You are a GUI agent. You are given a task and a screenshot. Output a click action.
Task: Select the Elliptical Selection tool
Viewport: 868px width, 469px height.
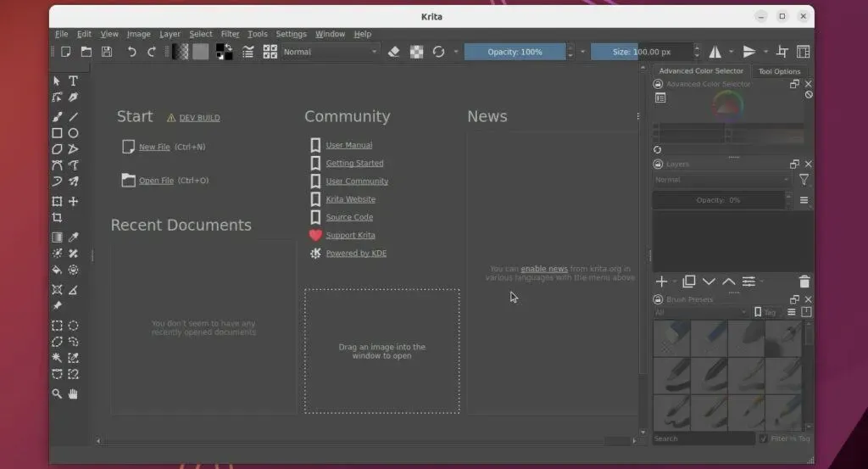[x=73, y=326]
